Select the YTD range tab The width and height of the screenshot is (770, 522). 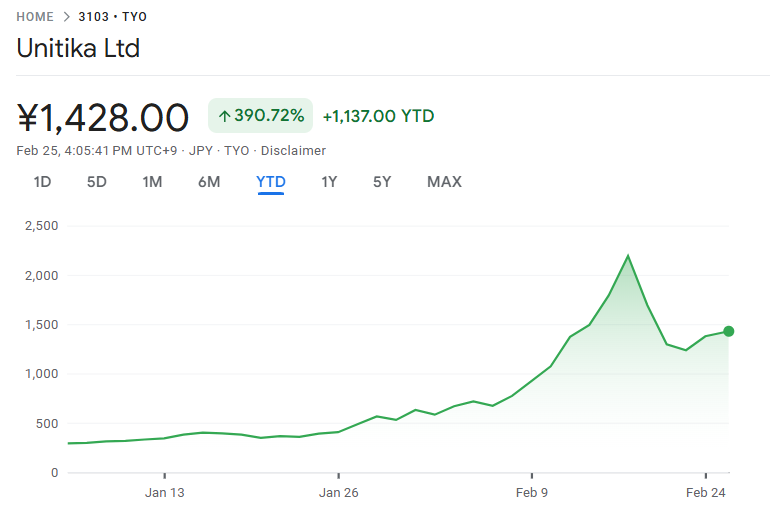(271, 182)
